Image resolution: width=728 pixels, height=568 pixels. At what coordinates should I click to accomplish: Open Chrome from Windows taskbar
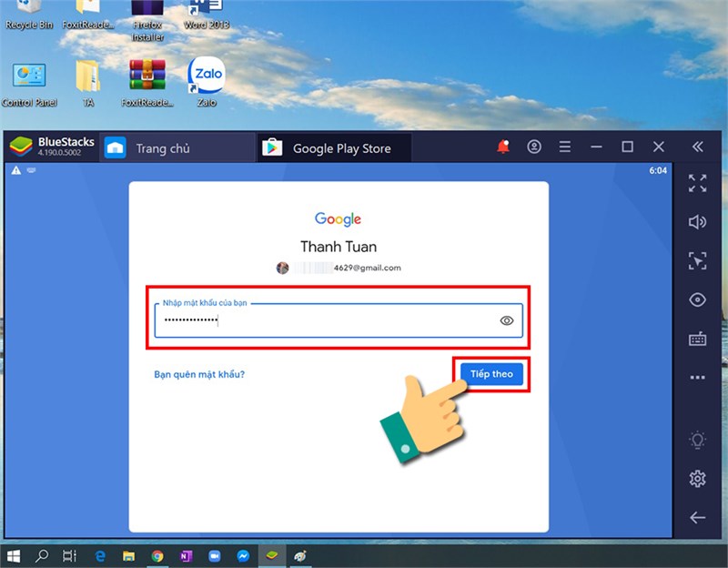[x=157, y=556]
